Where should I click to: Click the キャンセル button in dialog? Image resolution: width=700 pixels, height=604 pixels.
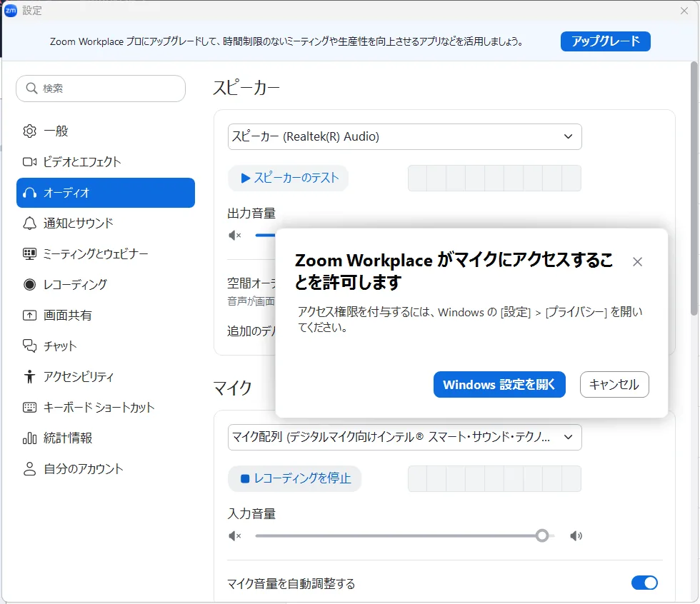(x=614, y=385)
